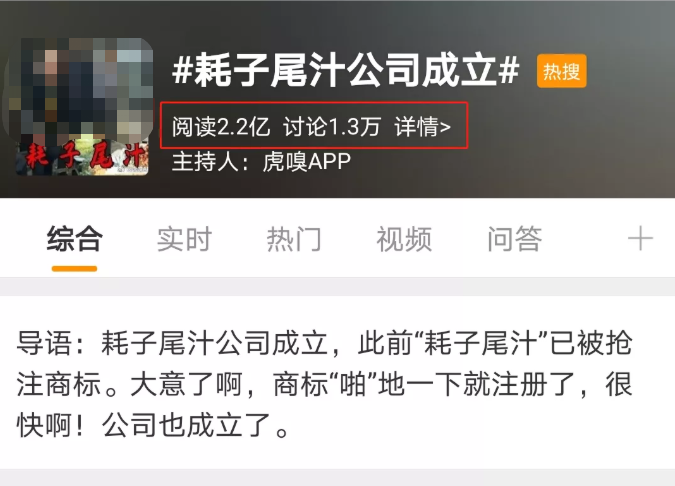Tap the 导语 introduction text
Image resolution: width=675 pixels, height=486 pixels.
[324, 384]
